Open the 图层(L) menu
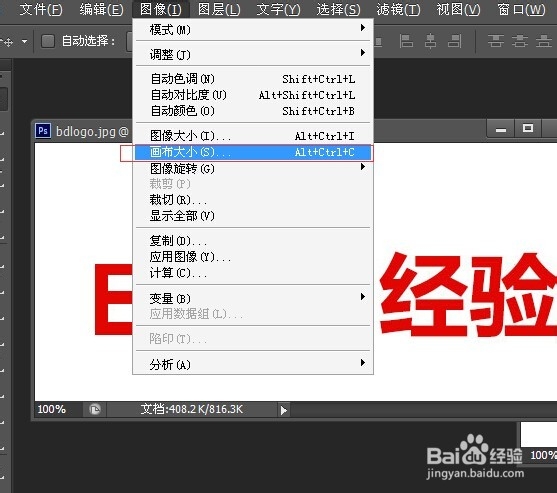 point(219,9)
